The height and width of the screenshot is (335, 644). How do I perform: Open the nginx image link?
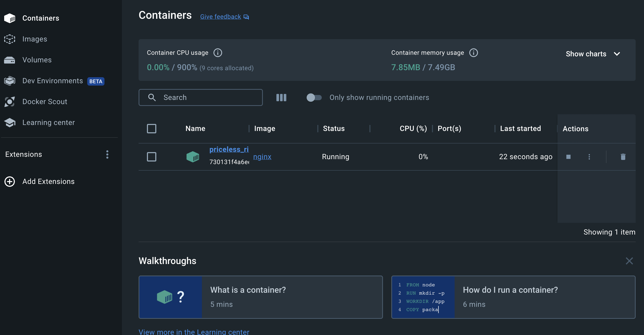coord(262,157)
